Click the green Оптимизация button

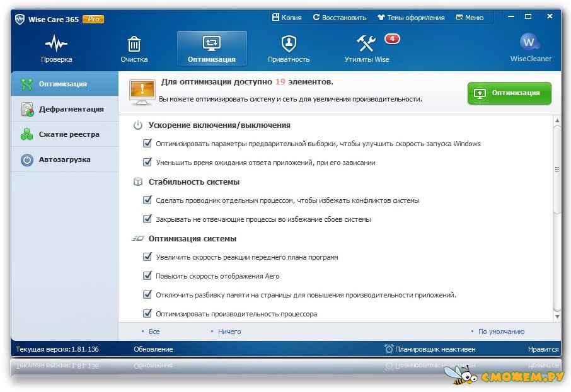point(509,93)
